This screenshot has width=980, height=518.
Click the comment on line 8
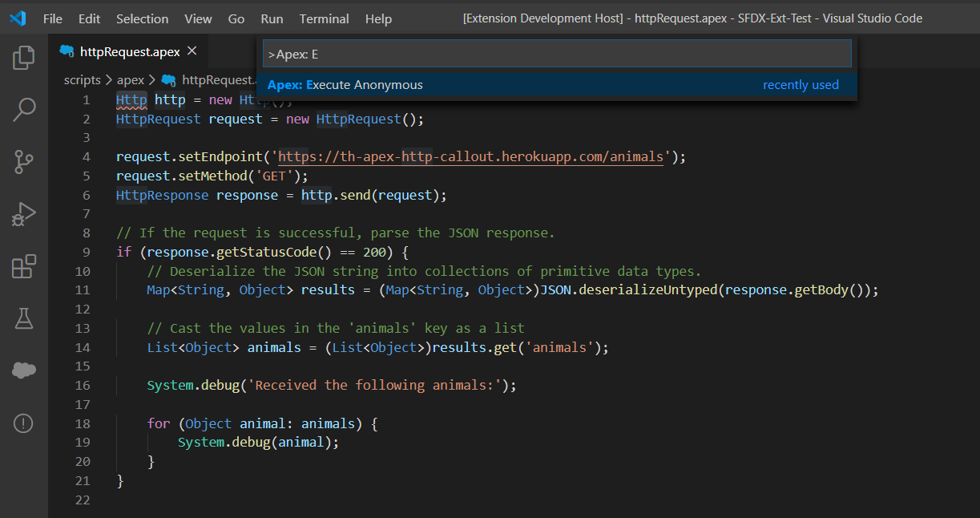336,233
